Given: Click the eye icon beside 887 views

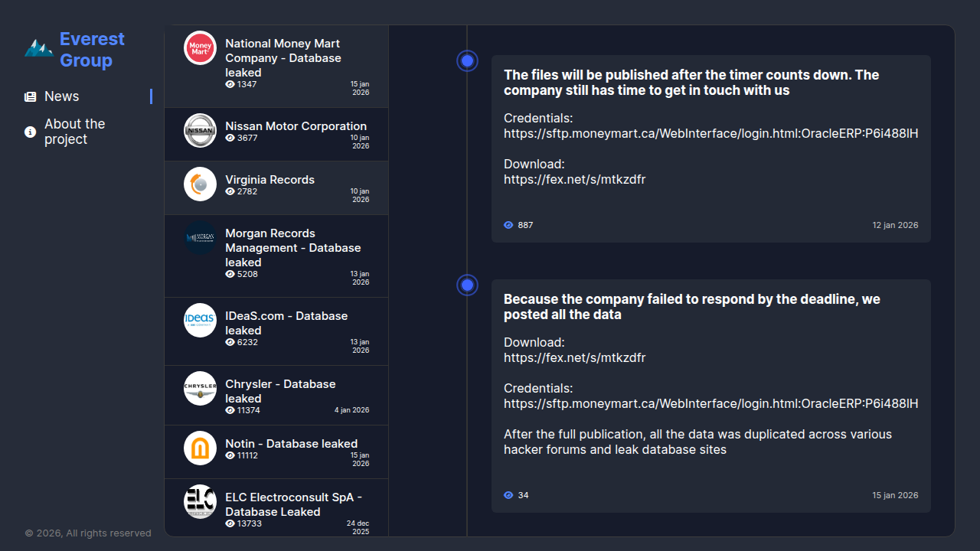Looking at the screenshot, I should coord(508,225).
